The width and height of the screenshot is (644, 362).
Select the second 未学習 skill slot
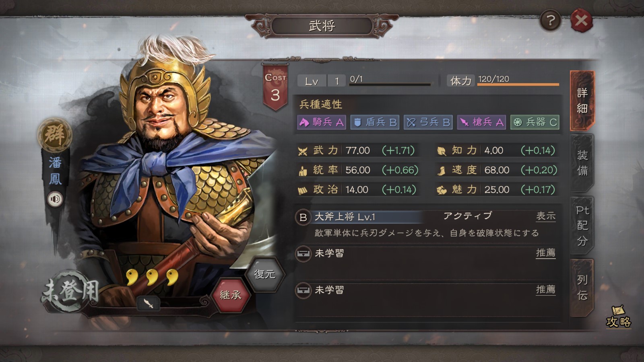pos(427,290)
